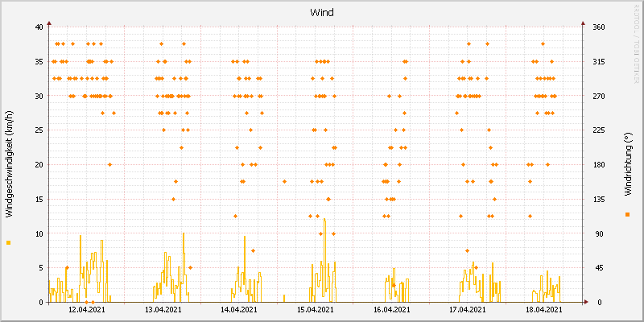Click the 14.04.2021 date label
The height and width of the screenshot is (322, 644).
point(239,309)
